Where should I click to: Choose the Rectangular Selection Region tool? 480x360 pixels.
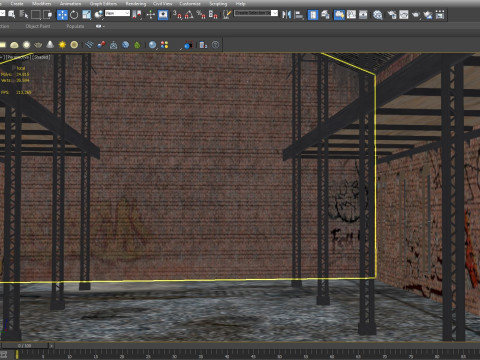pos(36,15)
